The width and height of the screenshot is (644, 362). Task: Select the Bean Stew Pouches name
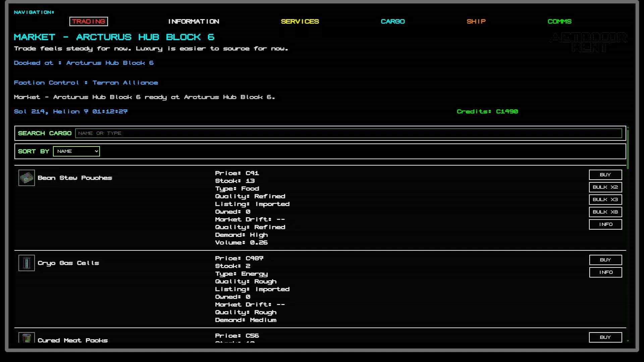(x=75, y=178)
